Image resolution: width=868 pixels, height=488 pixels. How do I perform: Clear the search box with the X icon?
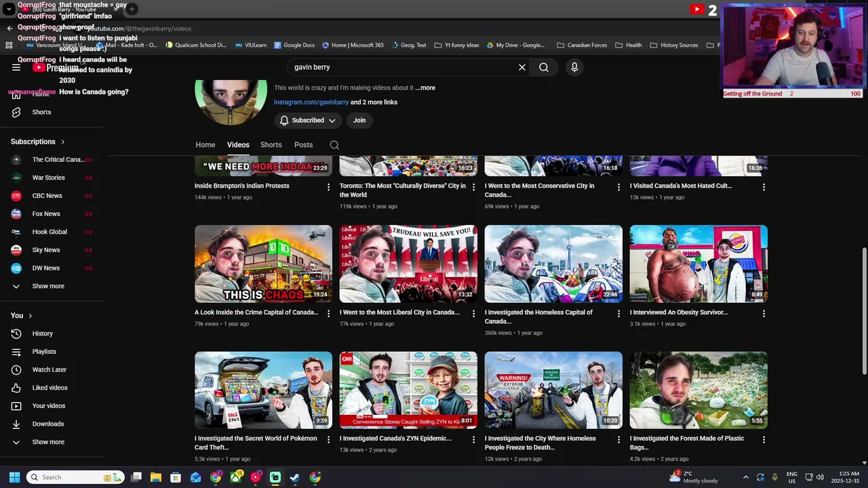coord(522,67)
